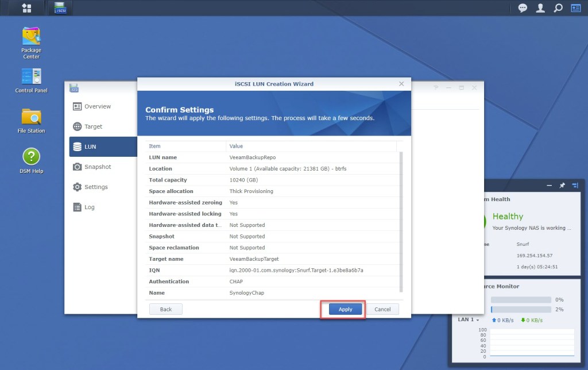Click the Overview icon in iSCSI sidebar
588x370 pixels.
(x=78, y=106)
